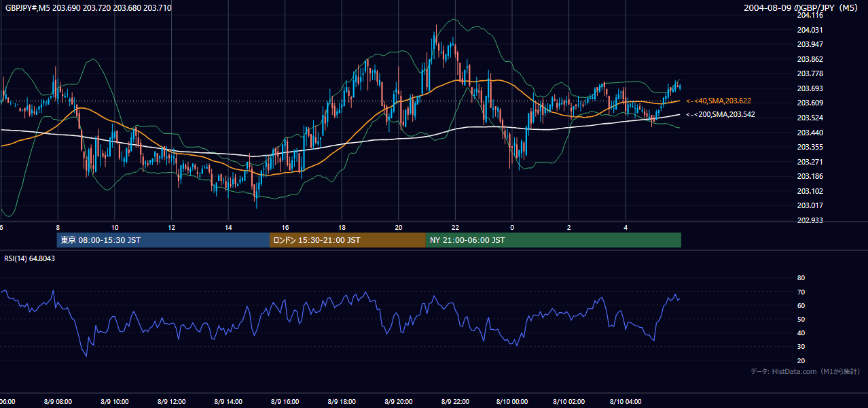This screenshot has width=868, height=408.
Task: Click the 8/10 04:00 bottom time label
Action: click(626, 402)
